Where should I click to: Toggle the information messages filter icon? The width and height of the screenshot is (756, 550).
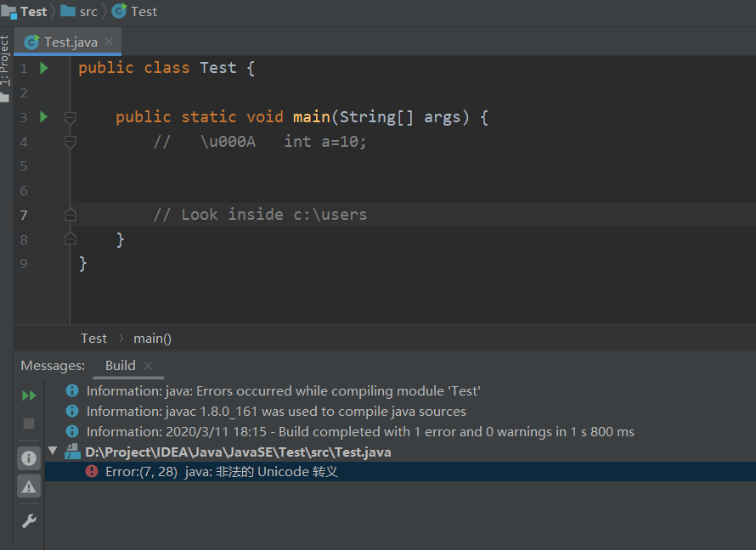(x=29, y=458)
